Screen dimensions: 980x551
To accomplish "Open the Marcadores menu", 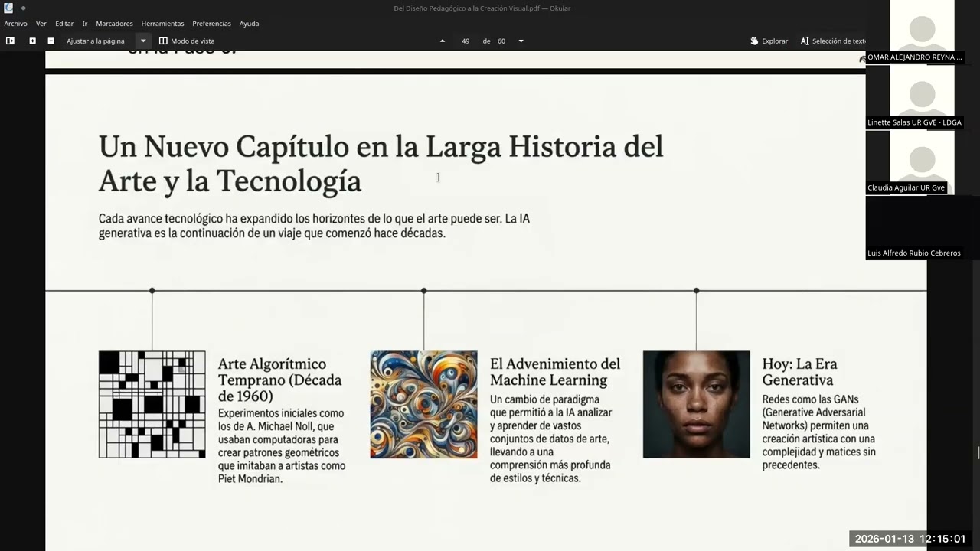I will (114, 24).
